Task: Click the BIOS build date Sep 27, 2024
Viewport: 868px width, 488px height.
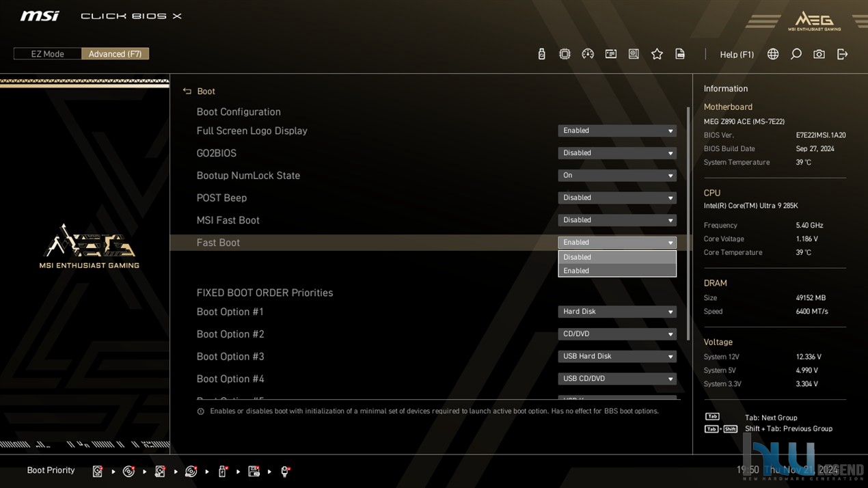Action: [x=815, y=149]
